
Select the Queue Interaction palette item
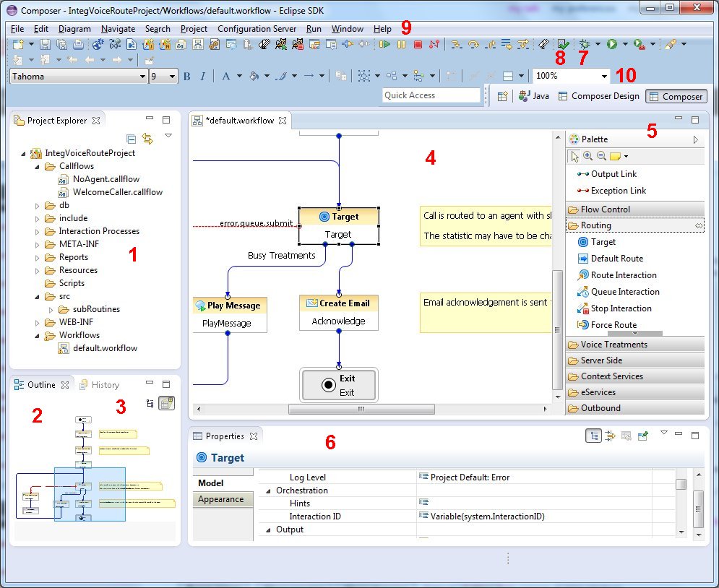(619, 292)
